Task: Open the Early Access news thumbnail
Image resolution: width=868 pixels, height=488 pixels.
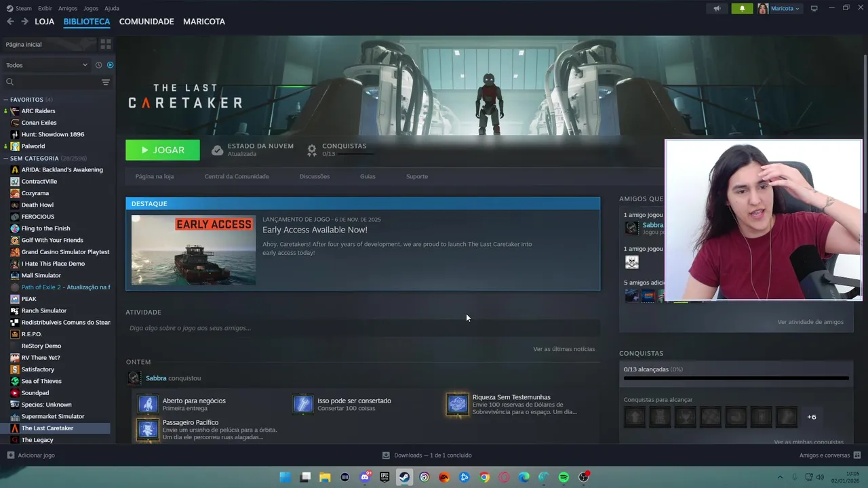Action: (x=193, y=250)
